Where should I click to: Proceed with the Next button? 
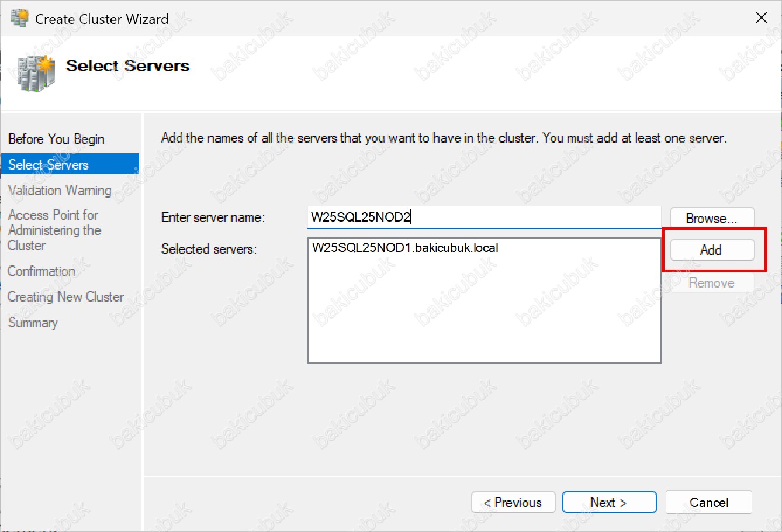click(x=609, y=503)
